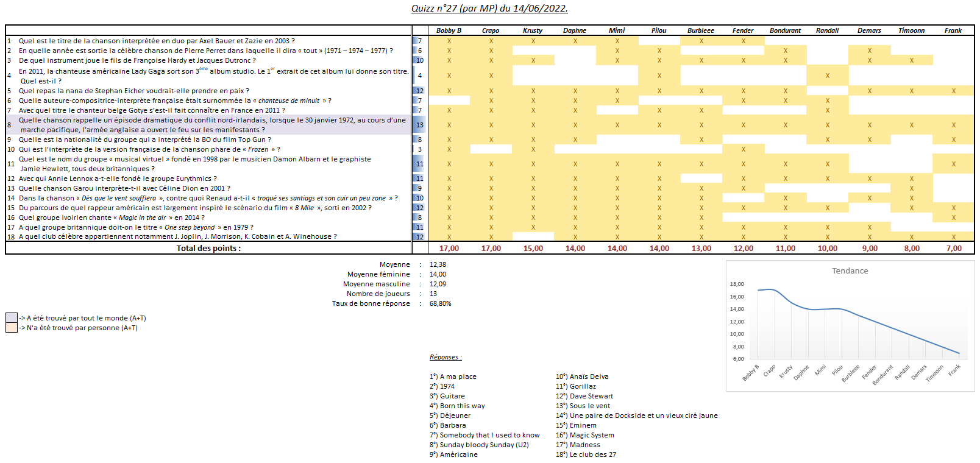Select answer '14°) Une paire de Dockside'
The width and height of the screenshot is (980, 463).
636,415
